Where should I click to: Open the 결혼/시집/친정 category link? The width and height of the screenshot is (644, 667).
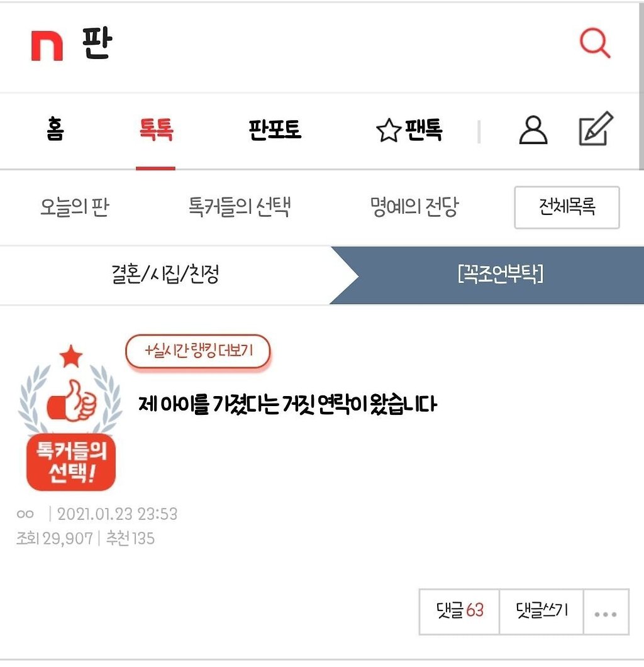[x=165, y=274]
